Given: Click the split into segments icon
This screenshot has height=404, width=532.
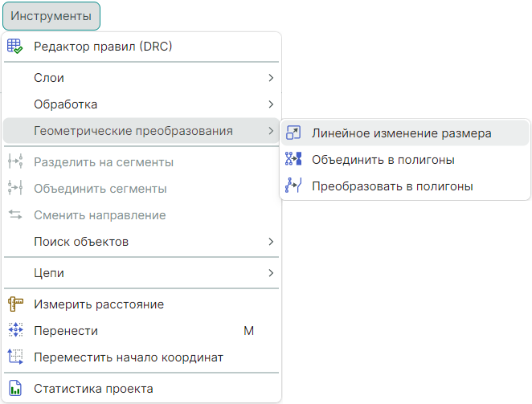Looking at the screenshot, I should pyautogui.click(x=15, y=162).
